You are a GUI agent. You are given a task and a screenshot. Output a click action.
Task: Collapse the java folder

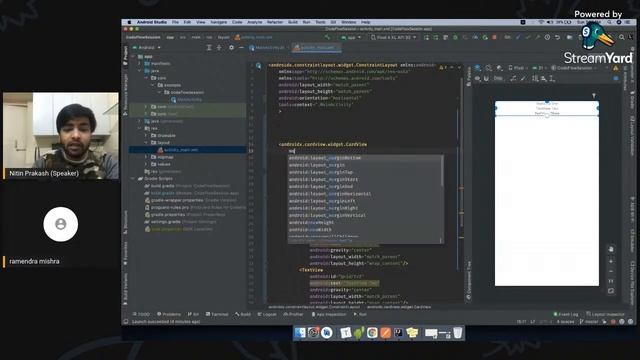[x=140, y=71]
